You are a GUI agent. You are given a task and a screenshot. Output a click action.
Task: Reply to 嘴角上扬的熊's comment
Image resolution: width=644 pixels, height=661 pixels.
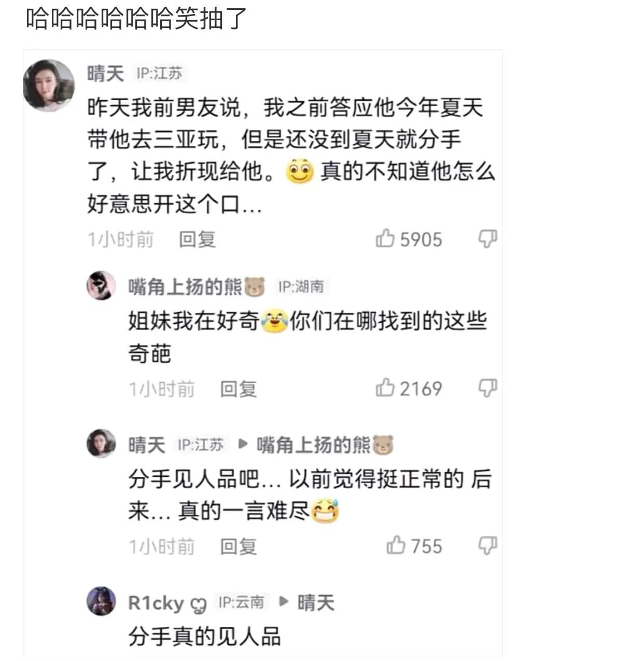click(238, 389)
